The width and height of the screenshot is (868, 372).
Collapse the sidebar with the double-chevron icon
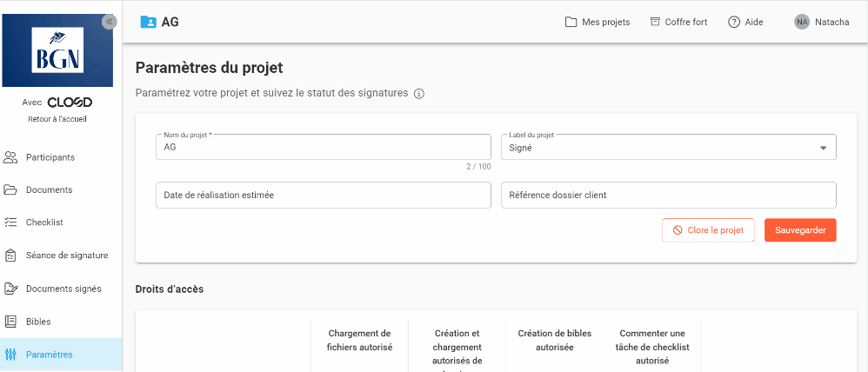(x=110, y=22)
